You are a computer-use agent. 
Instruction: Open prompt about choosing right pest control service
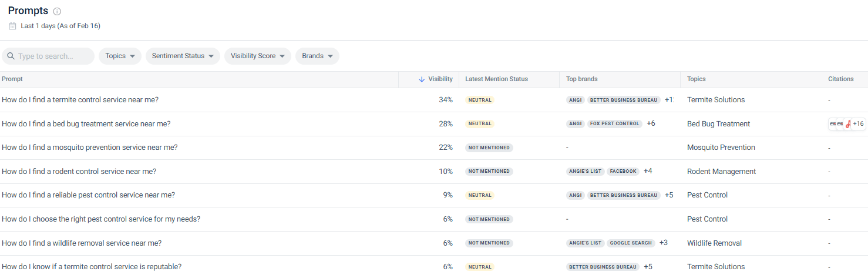point(101,219)
